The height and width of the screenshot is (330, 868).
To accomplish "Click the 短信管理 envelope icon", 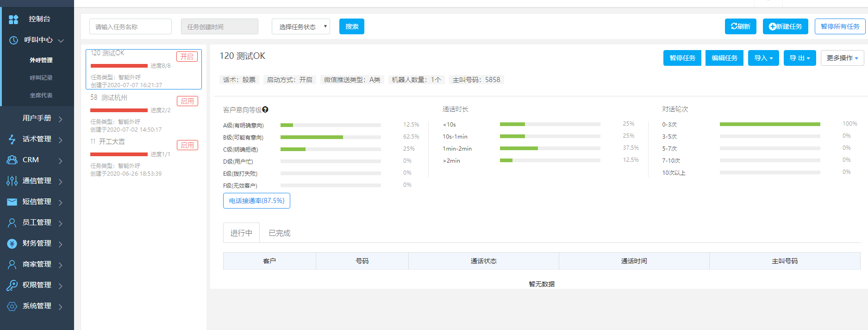I will (12, 202).
